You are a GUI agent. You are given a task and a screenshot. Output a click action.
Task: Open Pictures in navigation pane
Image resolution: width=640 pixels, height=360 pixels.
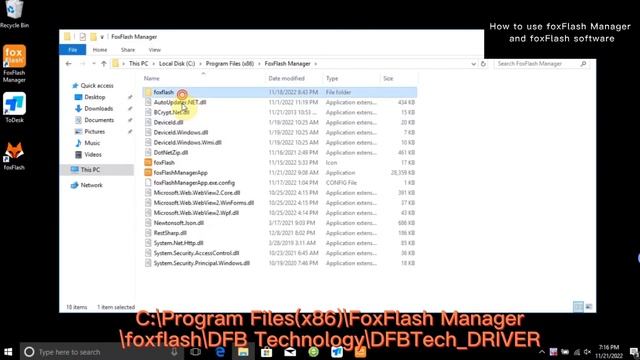coord(94,131)
